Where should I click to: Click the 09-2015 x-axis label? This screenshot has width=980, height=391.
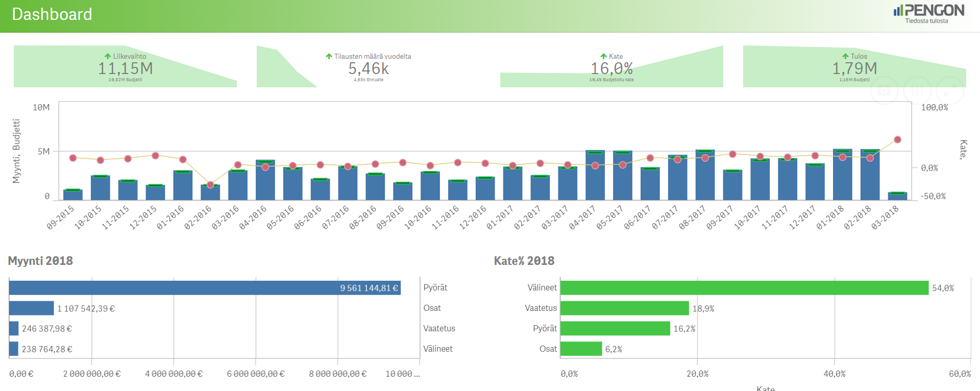point(61,217)
